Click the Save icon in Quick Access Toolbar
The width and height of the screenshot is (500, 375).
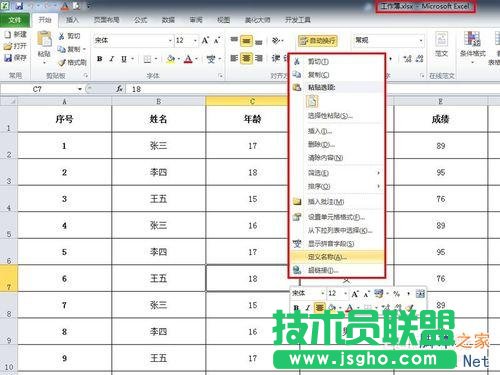point(19,6)
